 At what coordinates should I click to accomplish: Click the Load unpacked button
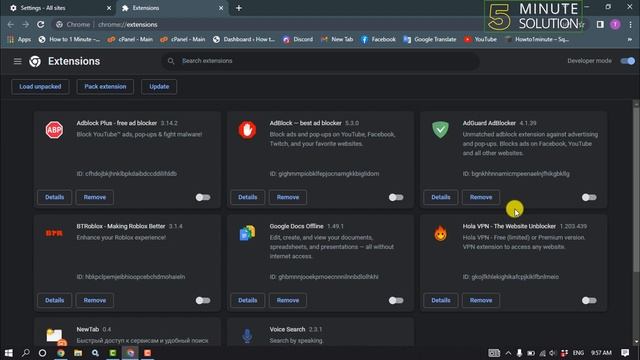(40, 87)
